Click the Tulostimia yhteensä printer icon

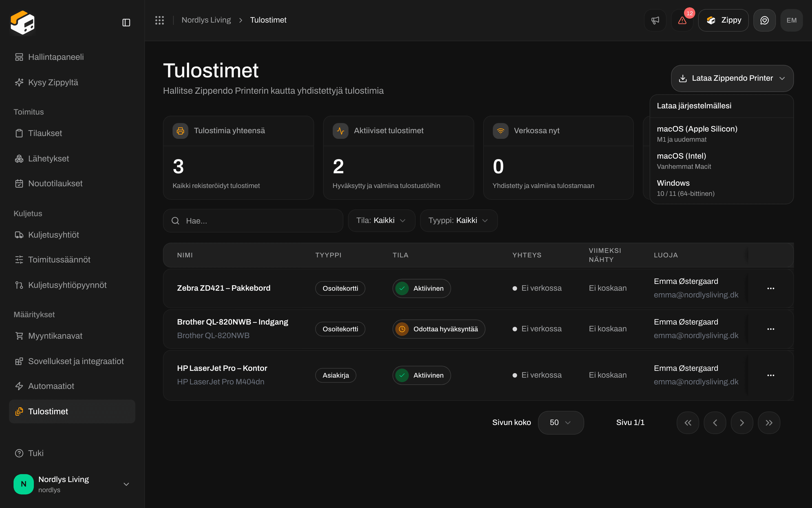180,131
